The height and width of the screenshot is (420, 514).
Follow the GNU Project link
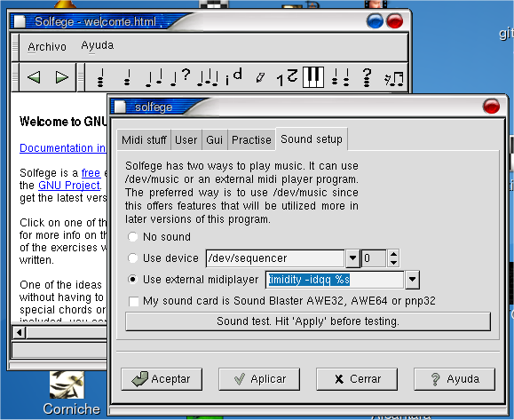tap(69, 186)
